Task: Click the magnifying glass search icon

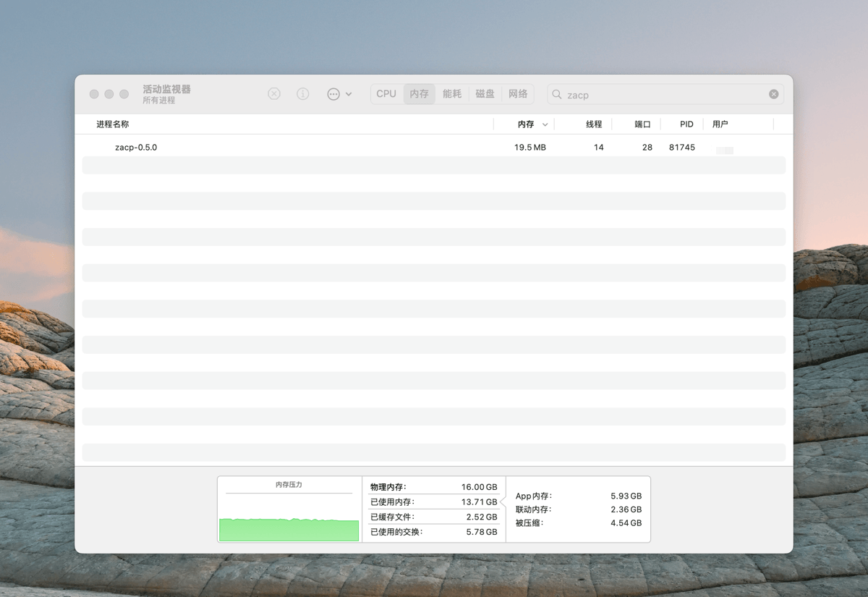Action: (x=557, y=94)
